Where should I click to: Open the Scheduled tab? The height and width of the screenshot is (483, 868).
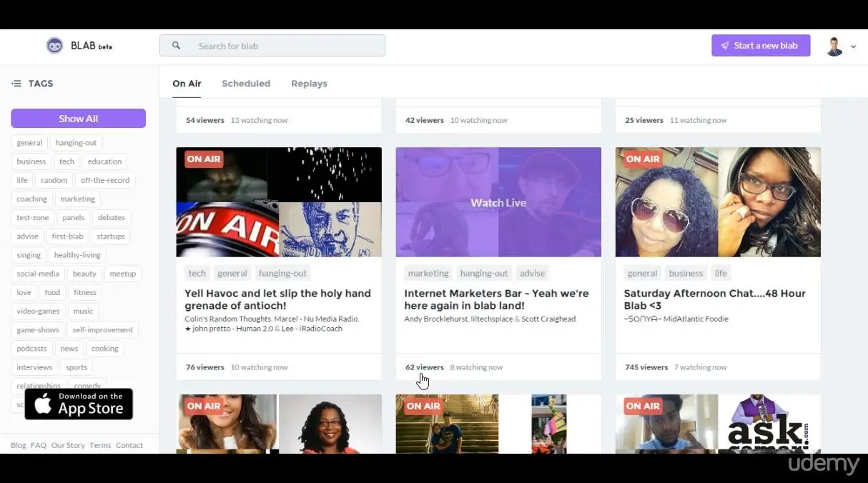point(246,84)
